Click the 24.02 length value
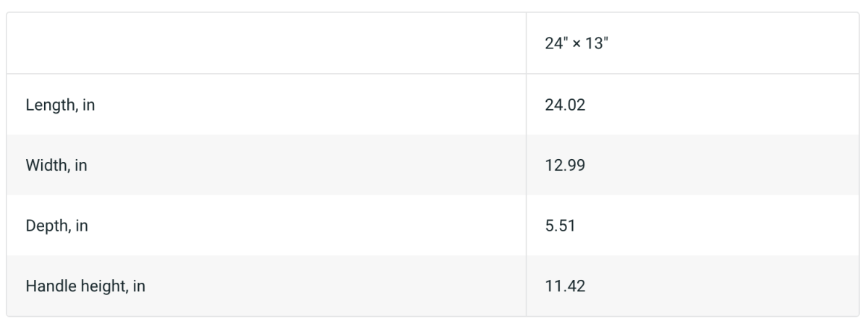This screenshot has width=868, height=324. (x=565, y=105)
